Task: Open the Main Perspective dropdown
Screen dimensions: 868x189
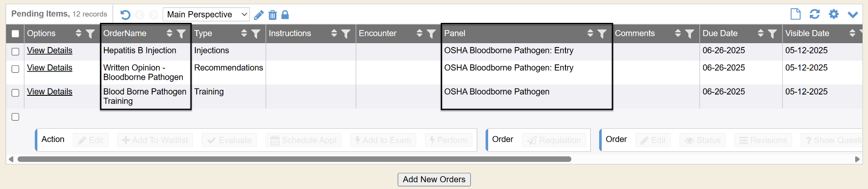Action: click(206, 14)
